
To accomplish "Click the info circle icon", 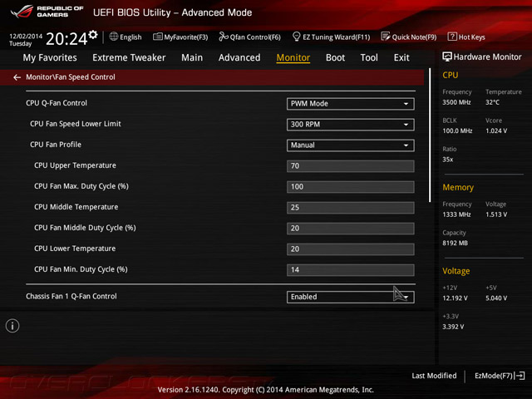I will coord(12,326).
